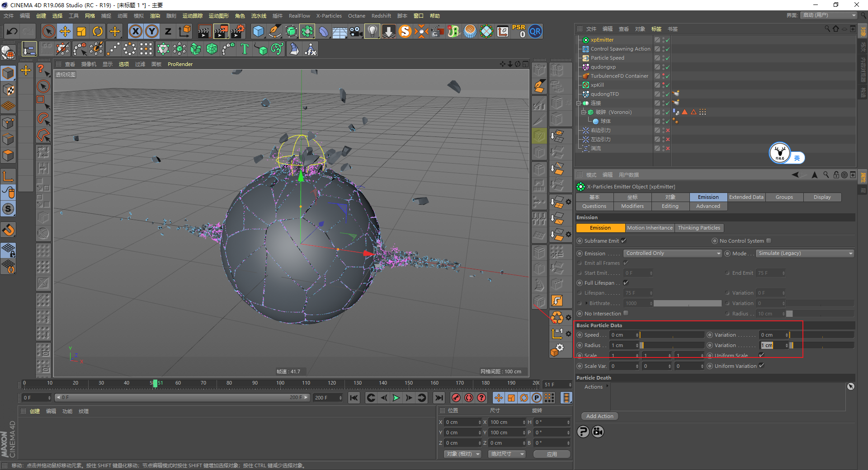The image size is (868, 470).
Task: Click the Render View clapperboard icon
Action: pos(204,31)
